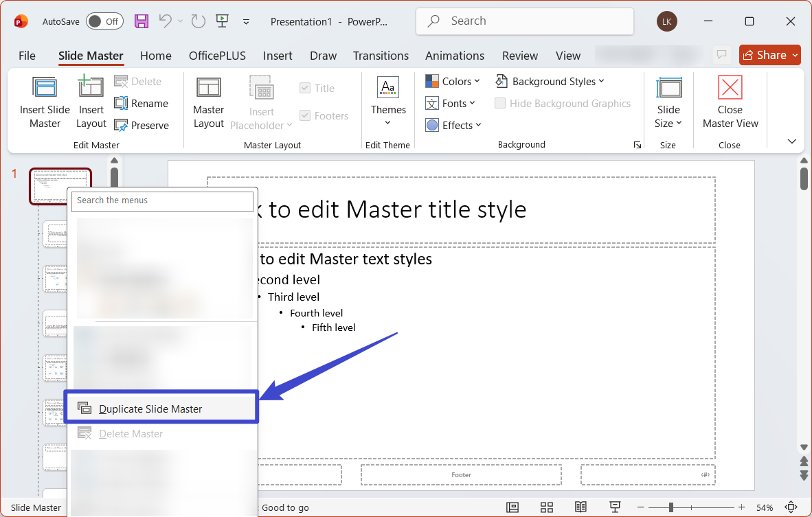Toggle the AutoSave switch
812x517 pixels.
coord(104,21)
